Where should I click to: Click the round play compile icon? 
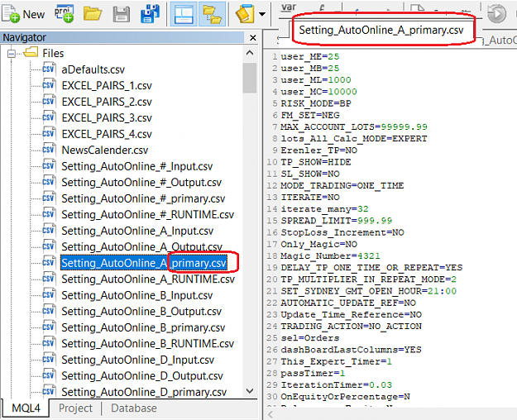(x=496, y=14)
